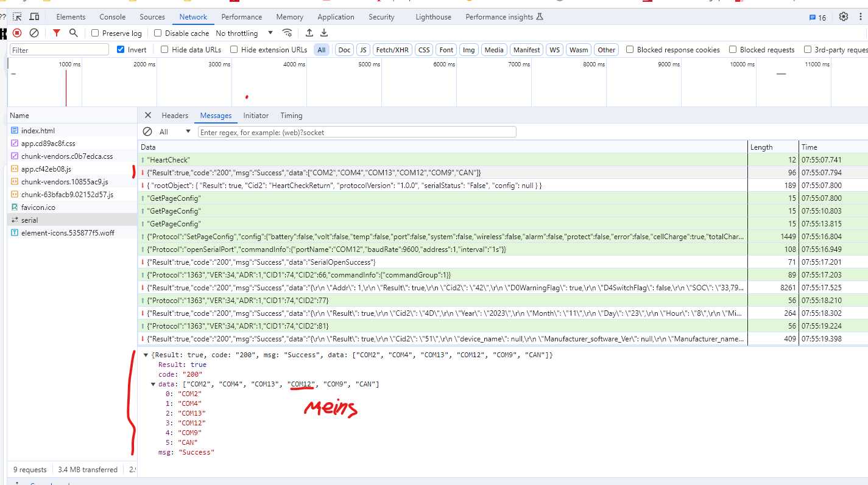Screen dimensions: 868x485
Task: Collapse the data array in preview
Action: [153, 384]
